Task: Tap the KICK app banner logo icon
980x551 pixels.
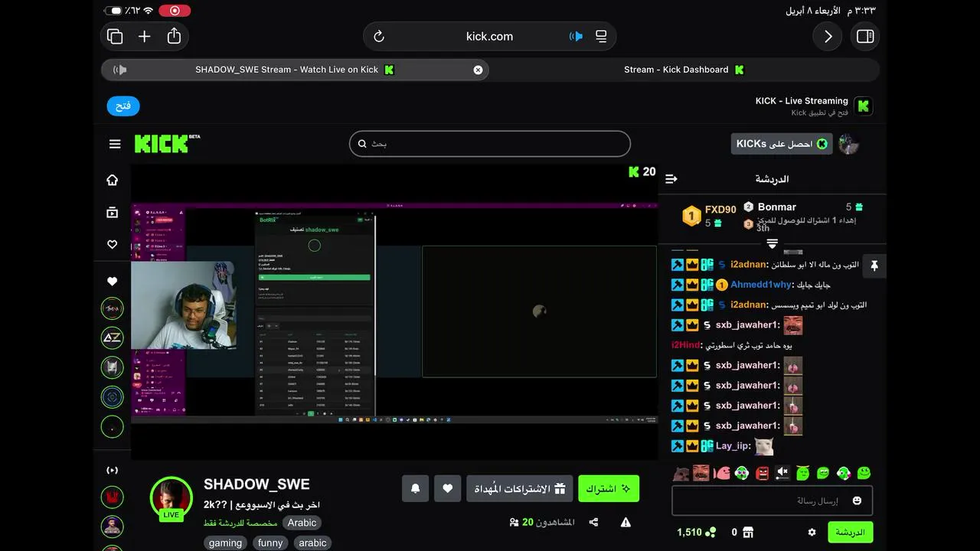Action: coord(864,106)
